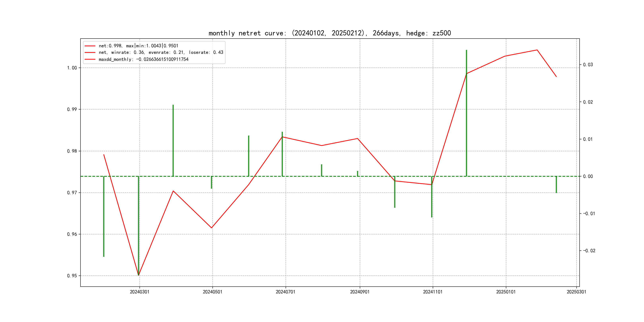This screenshot has height=322, width=644.
Task: Click the 0.98 left y-axis tick label
Action: (72, 151)
